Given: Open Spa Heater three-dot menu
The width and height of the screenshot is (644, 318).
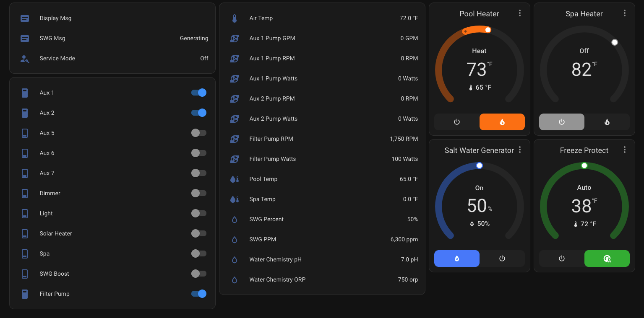Looking at the screenshot, I should tap(625, 13).
